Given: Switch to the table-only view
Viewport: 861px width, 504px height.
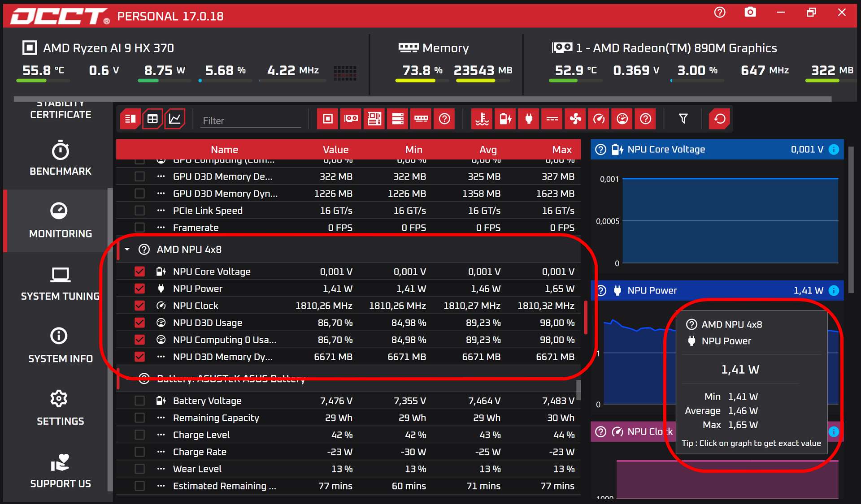Looking at the screenshot, I should point(152,119).
